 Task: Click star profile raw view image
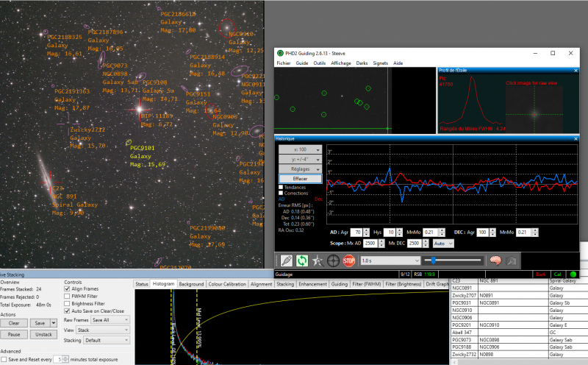(534, 109)
